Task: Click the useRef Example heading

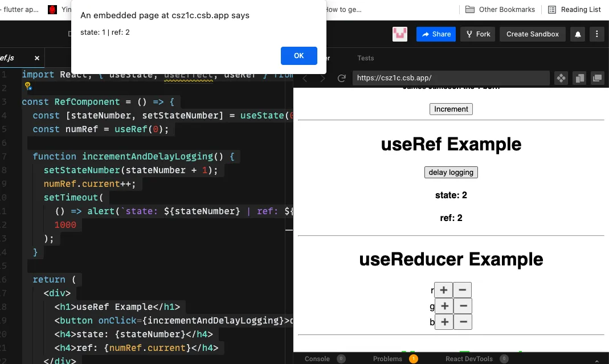Action: 451,145
